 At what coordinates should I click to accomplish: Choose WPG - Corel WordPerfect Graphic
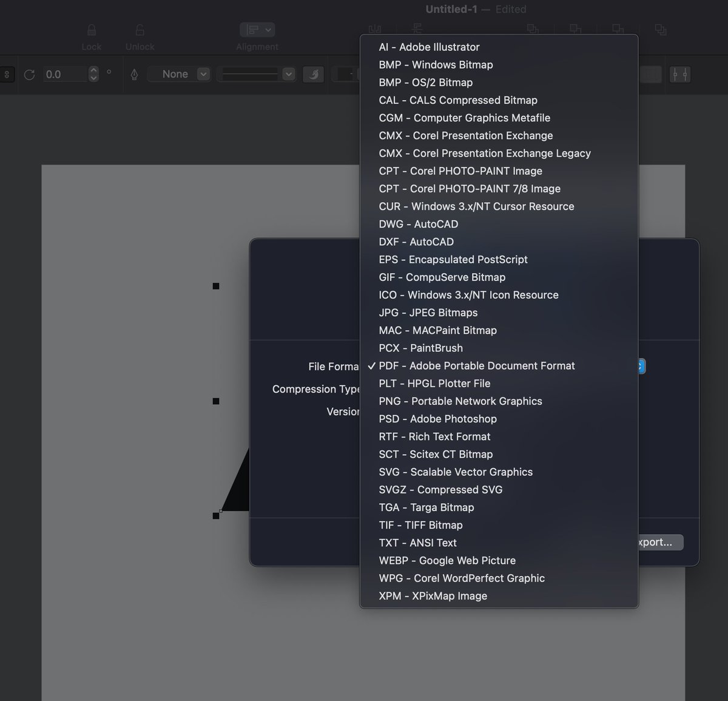click(499, 578)
